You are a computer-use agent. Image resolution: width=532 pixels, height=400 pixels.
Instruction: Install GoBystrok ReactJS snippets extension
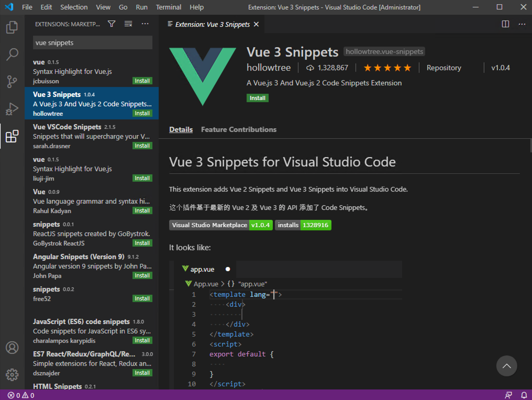(x=142, y=243)
